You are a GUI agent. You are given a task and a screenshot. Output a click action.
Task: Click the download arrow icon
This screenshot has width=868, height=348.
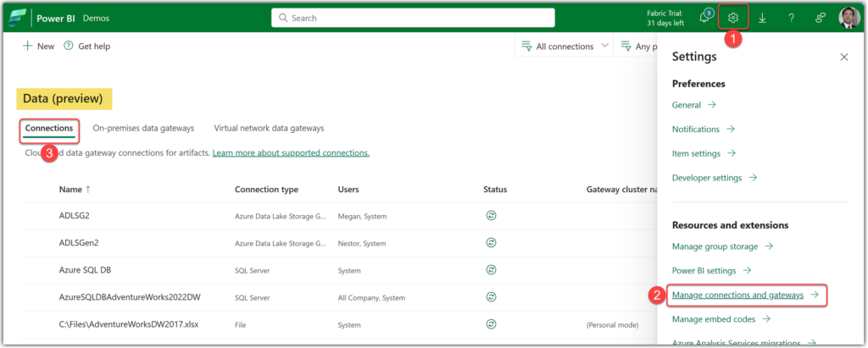coord(762,18)
